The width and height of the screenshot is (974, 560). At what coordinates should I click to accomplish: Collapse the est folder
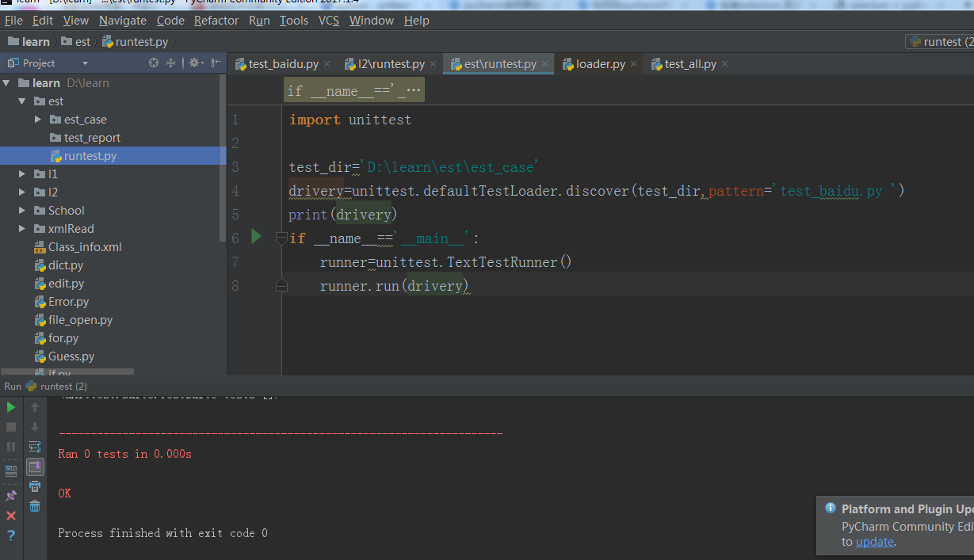pos(21,101)
